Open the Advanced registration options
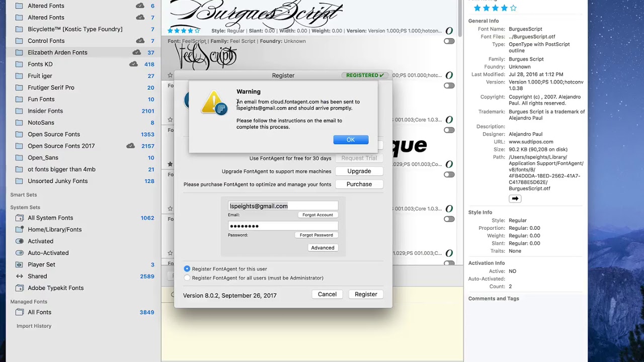This screenshot has height=362, width=644. click(x=323, y=247)
